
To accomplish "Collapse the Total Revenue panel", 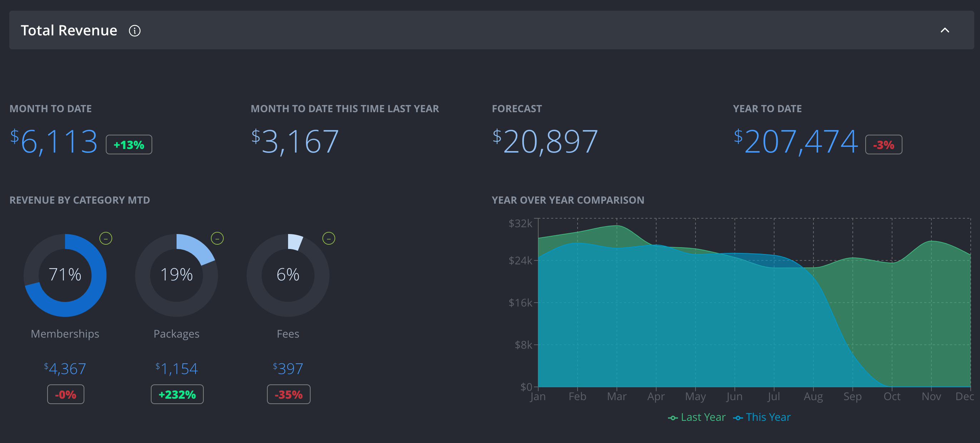I will (945, 30).
